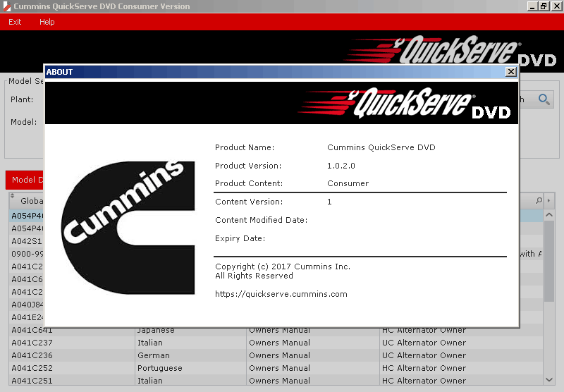The width and height of the screenshot is (564, 392).
Task: Click the Copyright 2017 Cummins Inc. text
Action: tap(283, 267)
